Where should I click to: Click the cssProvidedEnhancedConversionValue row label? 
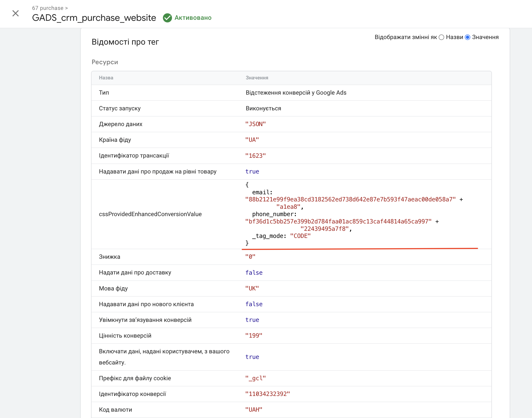[150, 214]
